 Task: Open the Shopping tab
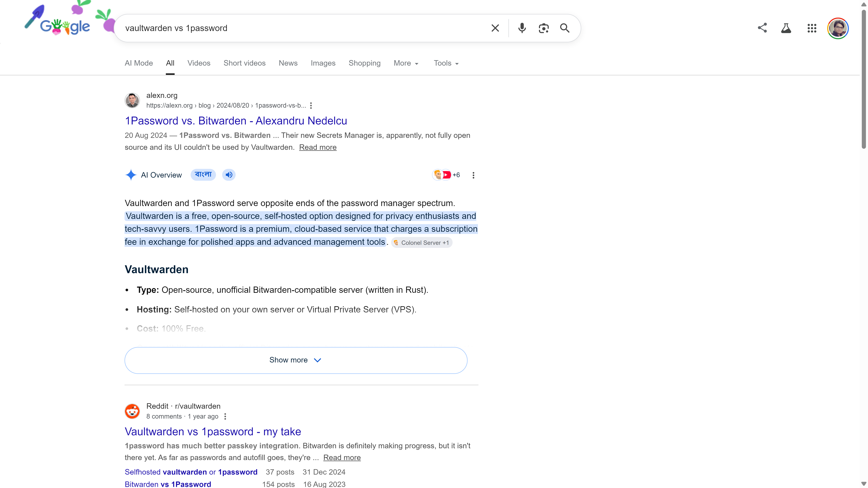click(364, 63)
